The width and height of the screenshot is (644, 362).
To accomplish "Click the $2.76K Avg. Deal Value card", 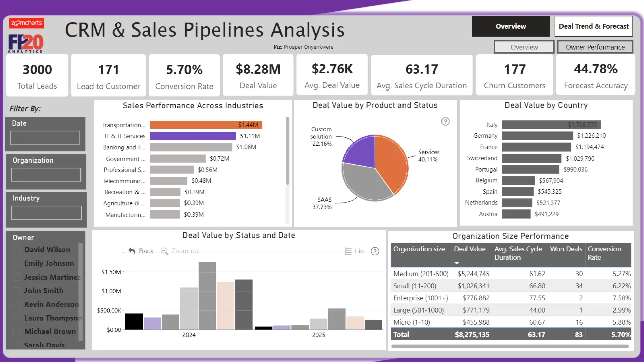I will tap(332, 75).
